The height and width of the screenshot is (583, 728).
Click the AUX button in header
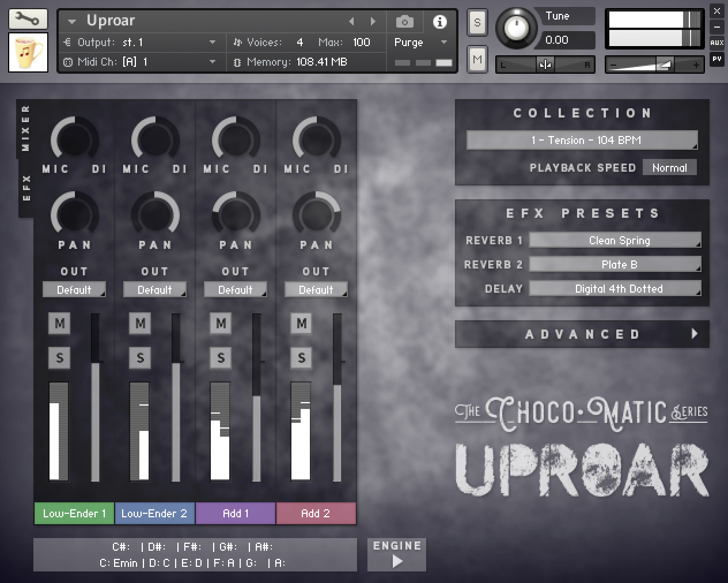716,43
